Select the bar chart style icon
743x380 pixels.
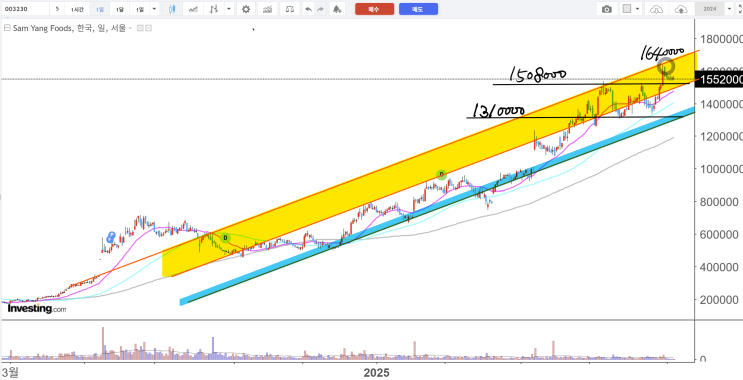click(x=215, y=9)
